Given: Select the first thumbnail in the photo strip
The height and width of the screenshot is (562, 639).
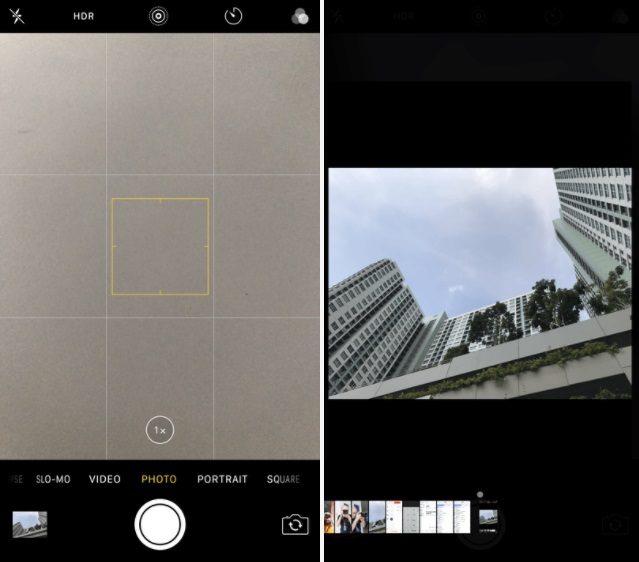Looking at the screenshot, I should (329, 517).
